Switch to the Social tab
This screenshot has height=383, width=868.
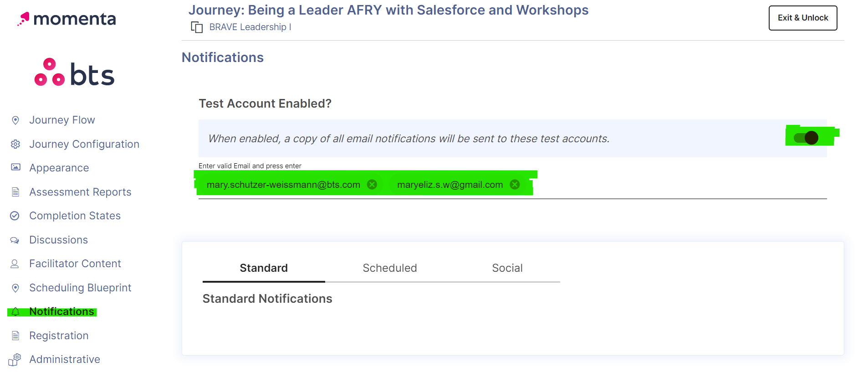click(x=507, y=268)
